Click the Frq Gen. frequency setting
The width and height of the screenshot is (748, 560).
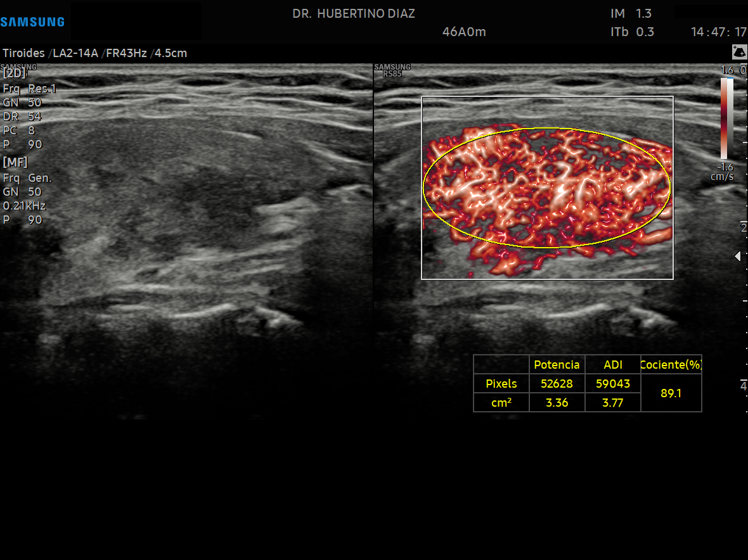click(27, 178)
